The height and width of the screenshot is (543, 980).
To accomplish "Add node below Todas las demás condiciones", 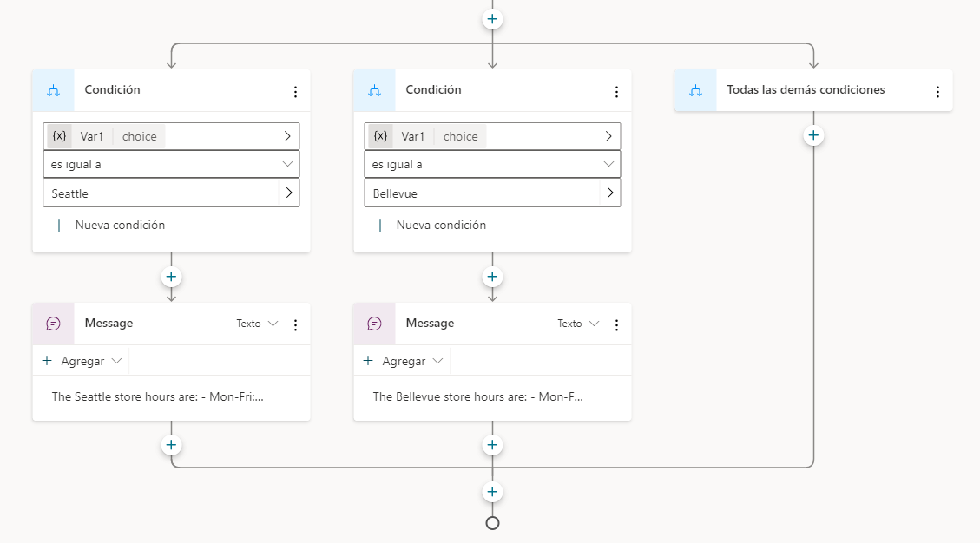I will pyautogui.click(x=813, y=135).
